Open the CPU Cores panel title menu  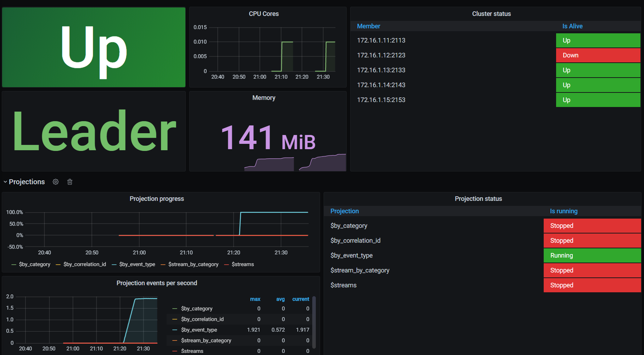[264, 13]
